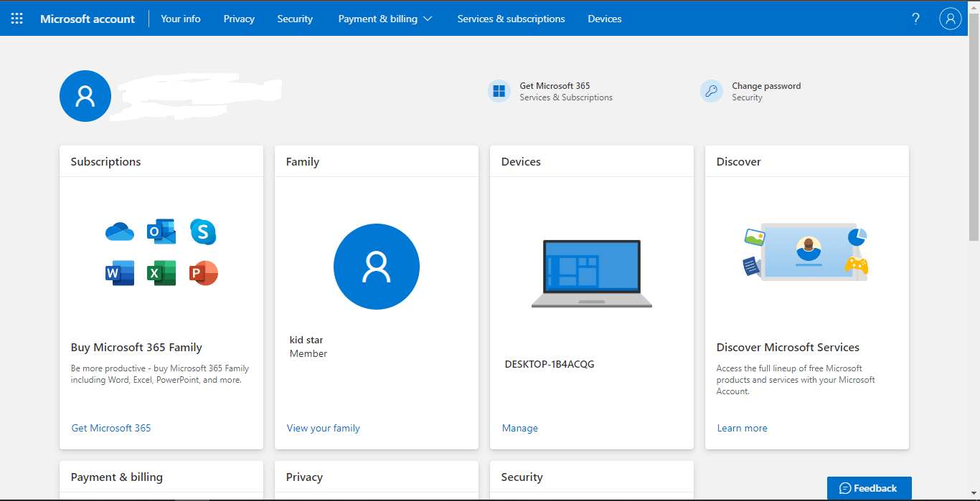Click the Excel icon in Subscriptions

(x=161, y=273)
